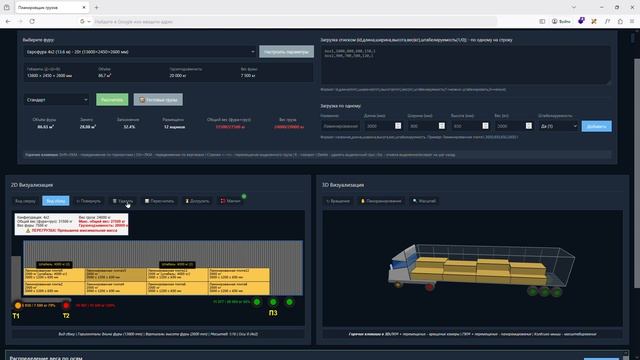The width and height of the screenshot is (640, 360).
Task: Click the bulk cargo list textarea
Action: (466, 65)
